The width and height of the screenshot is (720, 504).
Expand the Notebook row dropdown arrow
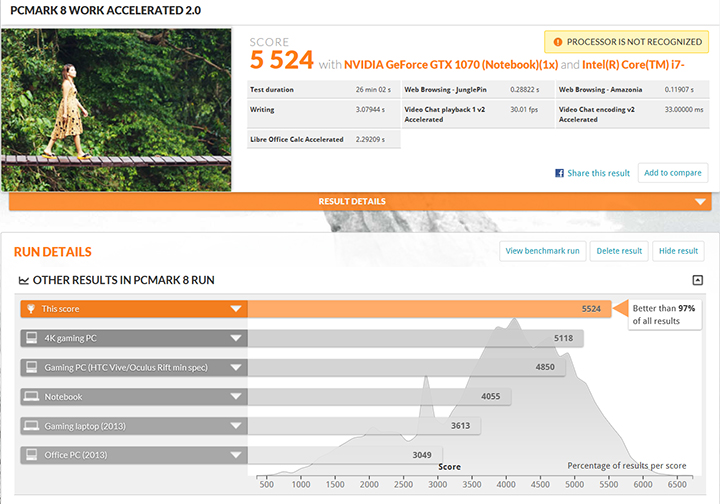click(236, 397)
